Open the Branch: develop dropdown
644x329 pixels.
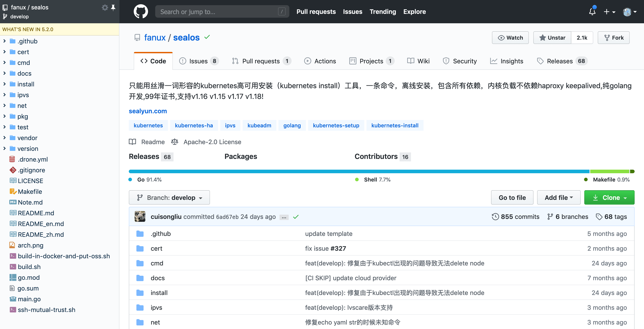[x=169, y=197]
